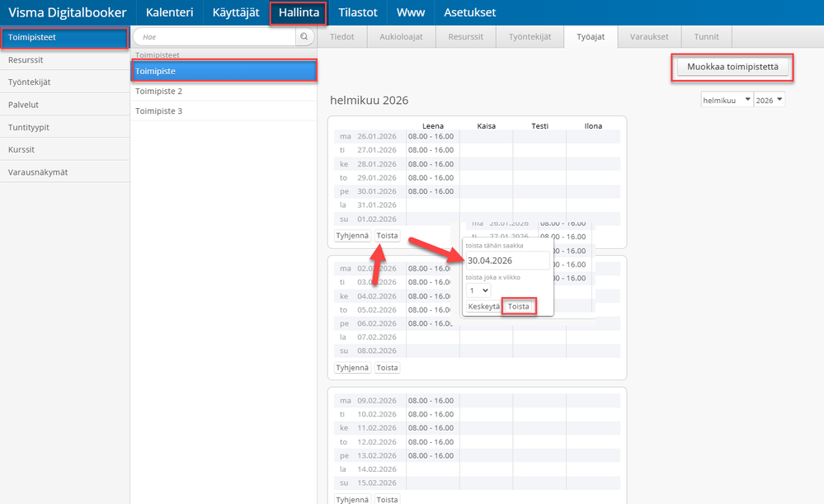This screenshot has height=504, width=824.
Task: Open the Käyttäjät menu
Action: click(236, 12)
